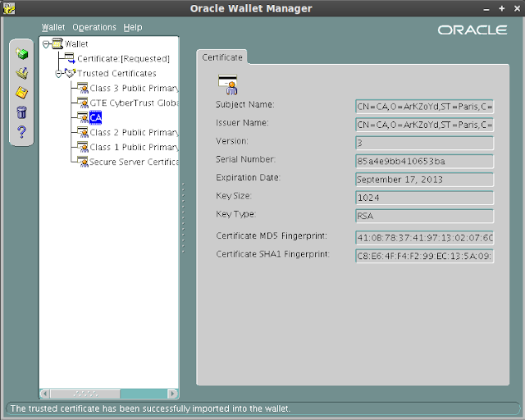Screen dimensions: 525x420
Task: Click the Oracle Wallet Manager title bar icon
Action: click(9, 8)
